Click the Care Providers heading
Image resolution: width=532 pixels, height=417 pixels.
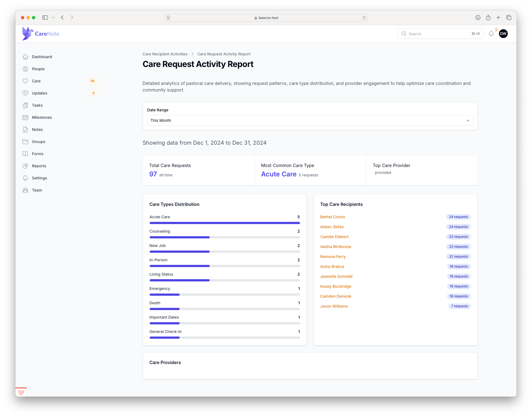tap(165, 362)
